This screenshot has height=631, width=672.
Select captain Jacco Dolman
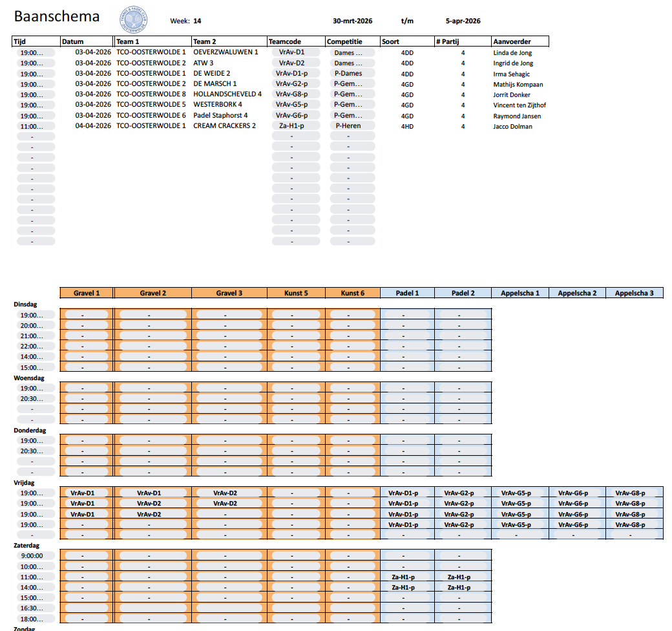(512, 126)
